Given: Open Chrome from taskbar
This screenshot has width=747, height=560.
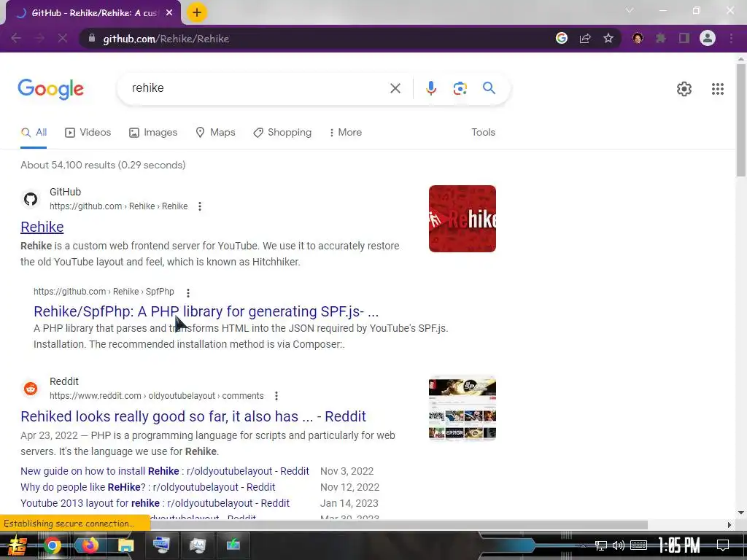Looking at the screenshot, I should tap(53, 545).
